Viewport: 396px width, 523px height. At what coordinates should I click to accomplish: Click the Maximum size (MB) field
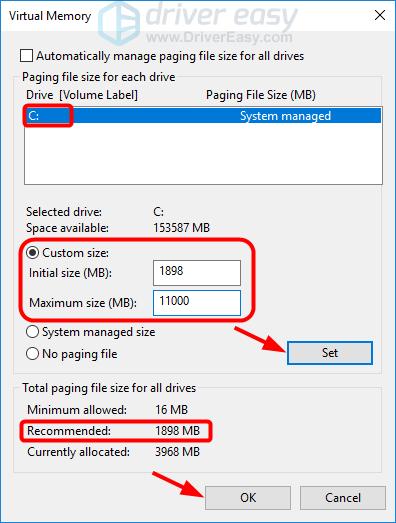[197, 303]
